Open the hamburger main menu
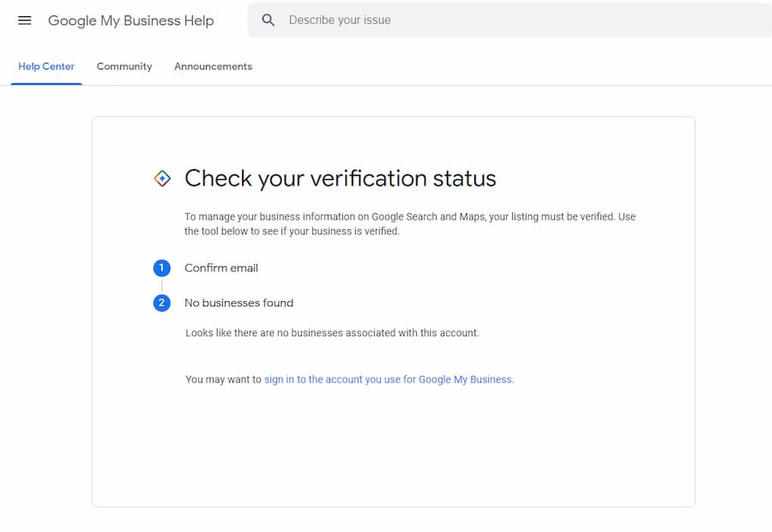Image resolution: width=772 pixels, height=532 pixels. (25, 21)
